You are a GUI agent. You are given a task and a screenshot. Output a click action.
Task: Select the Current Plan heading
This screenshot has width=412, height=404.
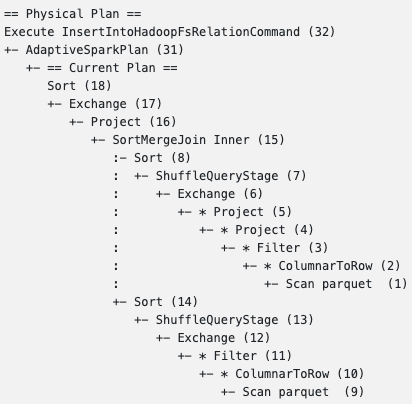click(x=112, y=68)
